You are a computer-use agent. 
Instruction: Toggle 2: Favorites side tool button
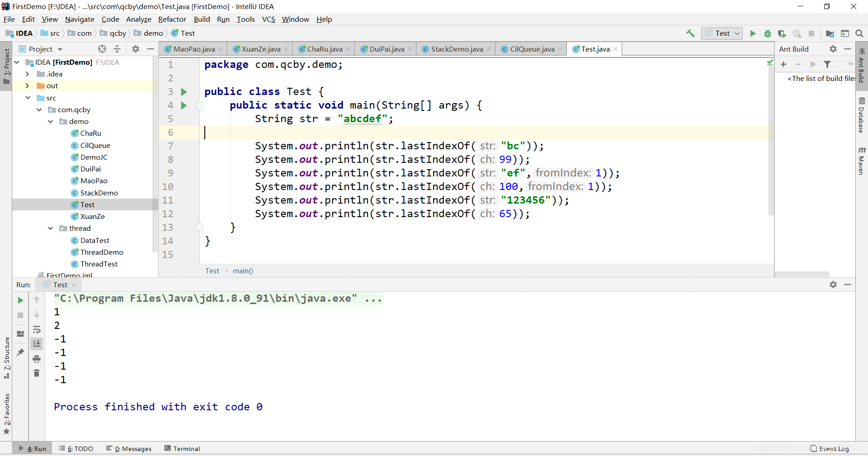[6, 413]
